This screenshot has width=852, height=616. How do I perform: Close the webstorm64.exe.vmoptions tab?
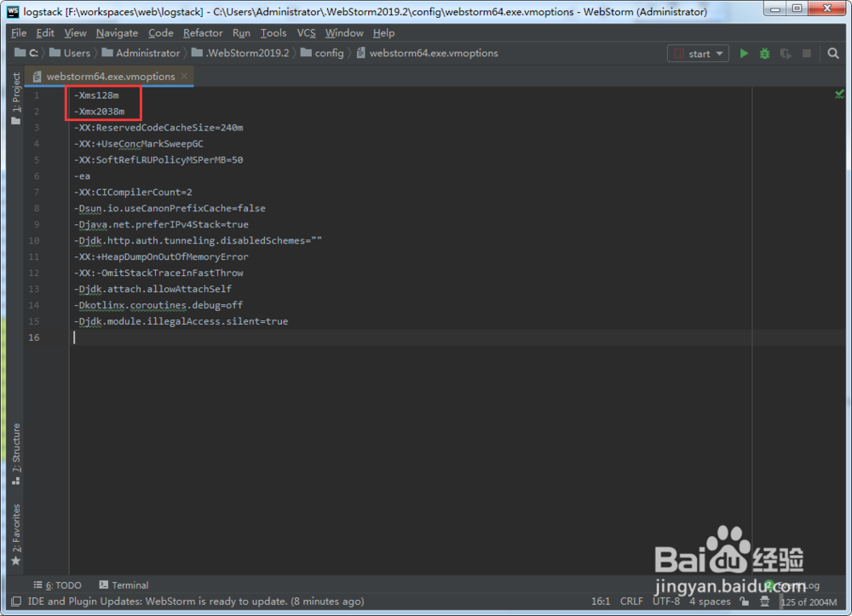point(184,76)
